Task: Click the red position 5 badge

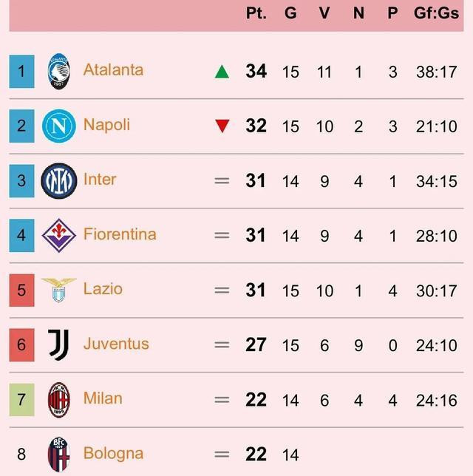Action: [21, 290]
